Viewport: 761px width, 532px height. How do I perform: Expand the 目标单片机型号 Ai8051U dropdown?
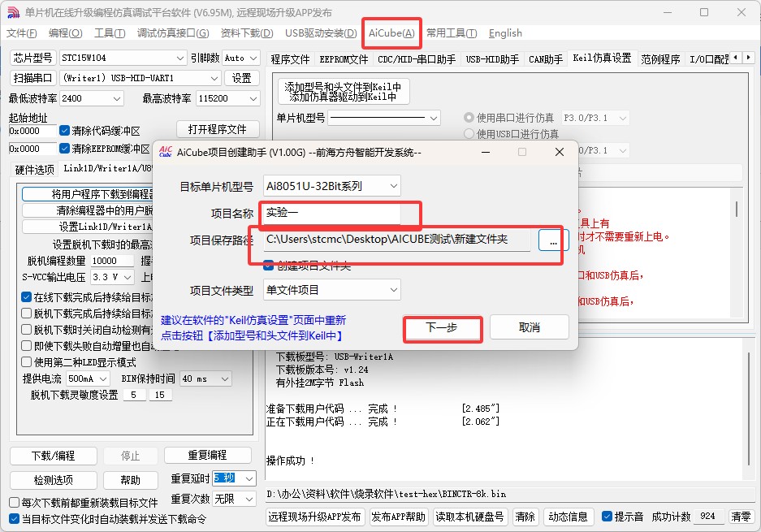394,186
